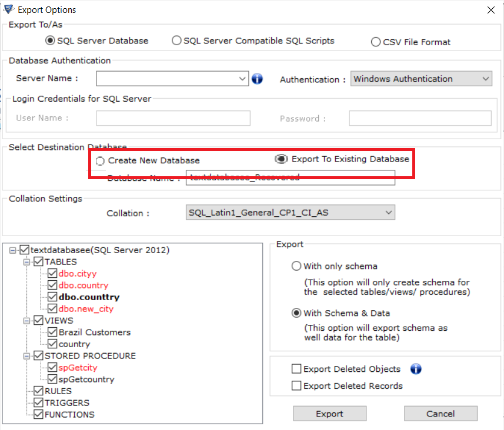Click info icon beside Export Deleted Objects
Screen dimensions: 504x430
[416, 369]
